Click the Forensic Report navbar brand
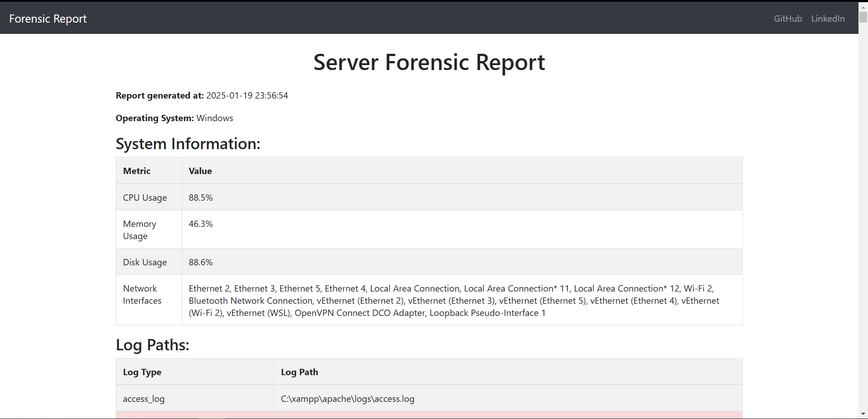The width and height of the screenshot is (868, 419). (48, 19)
